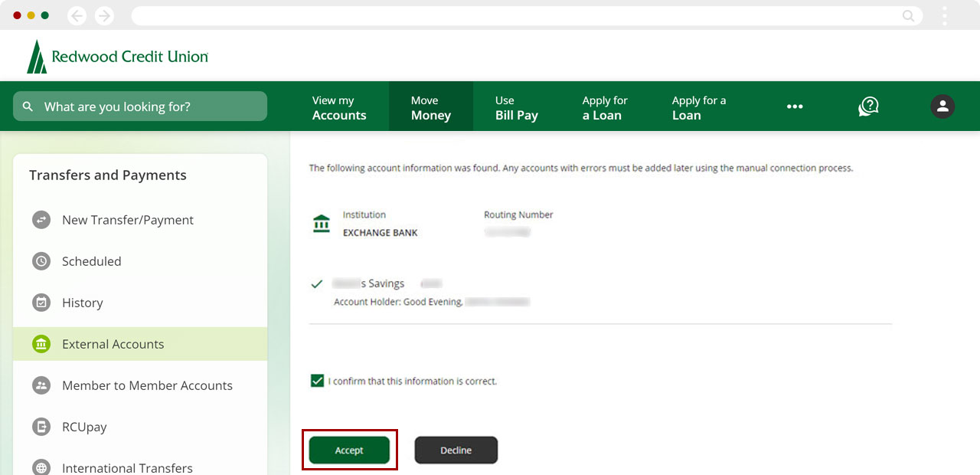
Task: Open the more options ellipsis in navigation
Action: (795, 106)
